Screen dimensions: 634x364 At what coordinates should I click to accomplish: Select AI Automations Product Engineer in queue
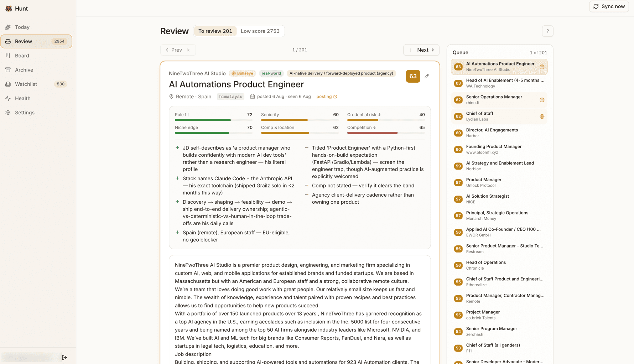[x=499, y=67]
